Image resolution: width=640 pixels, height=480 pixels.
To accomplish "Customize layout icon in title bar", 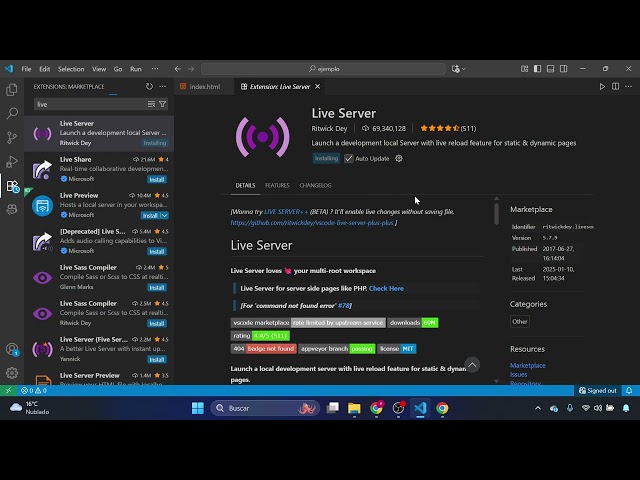I will point(524,69).
